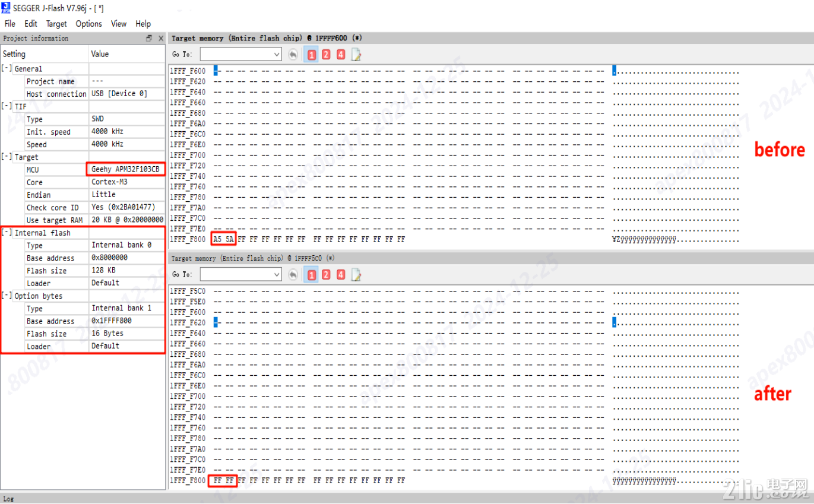Click address 1FFF_F600 in upper memory window
This screenshot has height=504, width=814.
click(188, 71)
